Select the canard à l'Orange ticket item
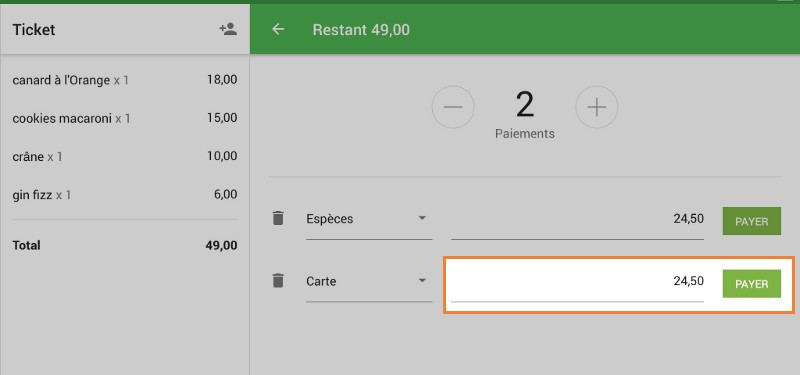The width and height of the screenshot is (800, 375). (125, 80)
